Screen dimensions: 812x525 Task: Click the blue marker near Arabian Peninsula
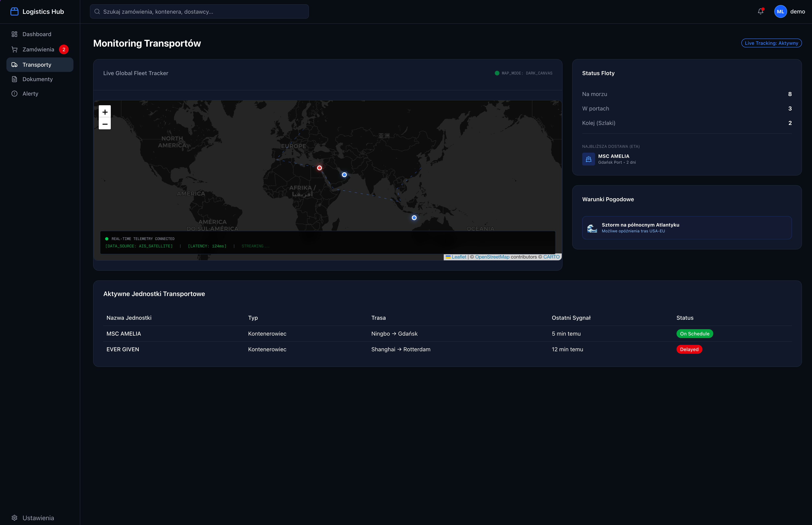click(x=344, y=175)
